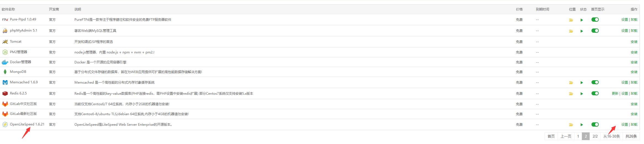This screenshot has height=144, width=644.
Task: Click the phpMyAdmin play status icon
Action: tap(582, 31)
